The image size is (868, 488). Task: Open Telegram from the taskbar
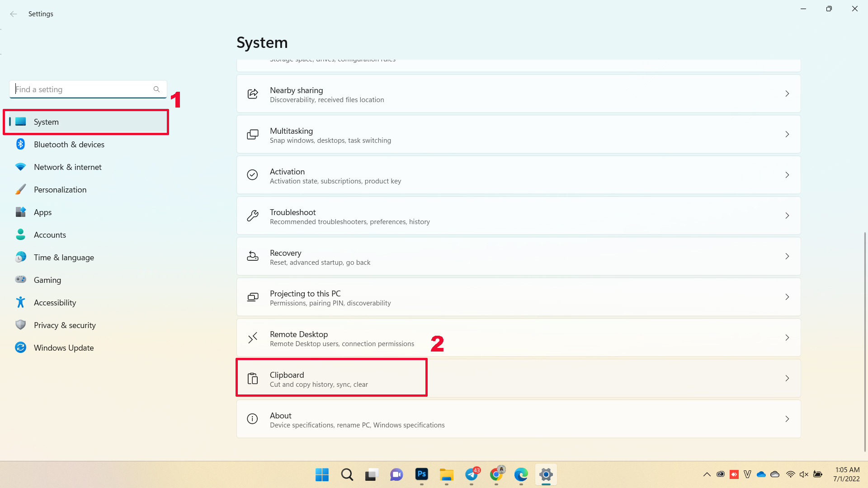tap(472, 474)
